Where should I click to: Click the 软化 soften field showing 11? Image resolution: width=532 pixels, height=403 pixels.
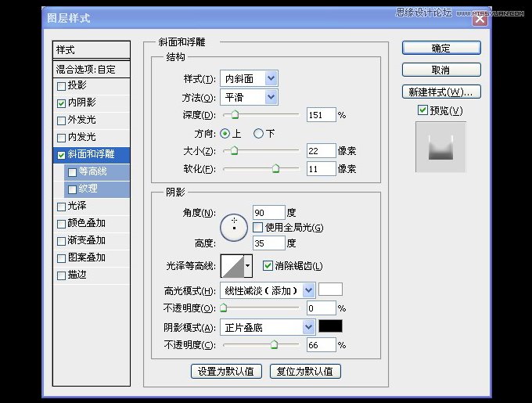pyautogui.click(x=321, y=168)
